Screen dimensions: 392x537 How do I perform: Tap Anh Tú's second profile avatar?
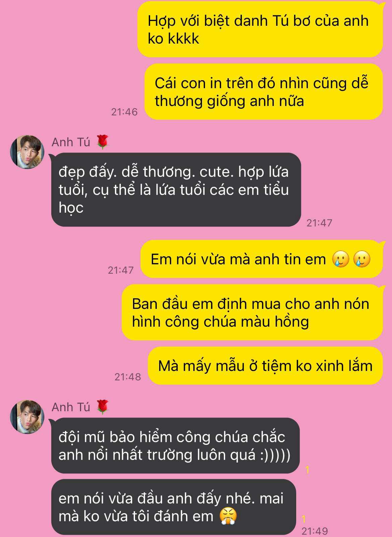coord(27,417)
